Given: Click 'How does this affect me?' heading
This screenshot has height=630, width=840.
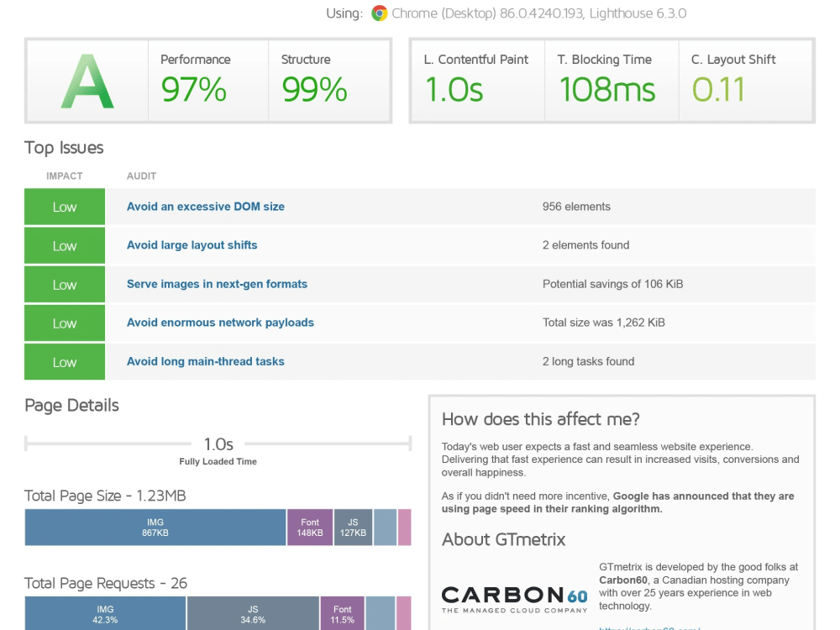Looking at the screenshot, I should pyautogui.click(x=540, y=419).
